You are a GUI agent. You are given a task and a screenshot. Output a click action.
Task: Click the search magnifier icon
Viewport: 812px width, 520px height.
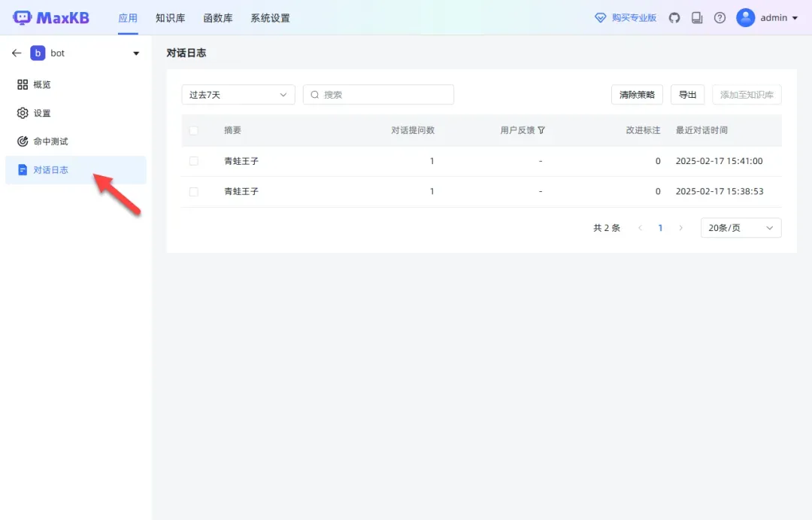[314, 95]
